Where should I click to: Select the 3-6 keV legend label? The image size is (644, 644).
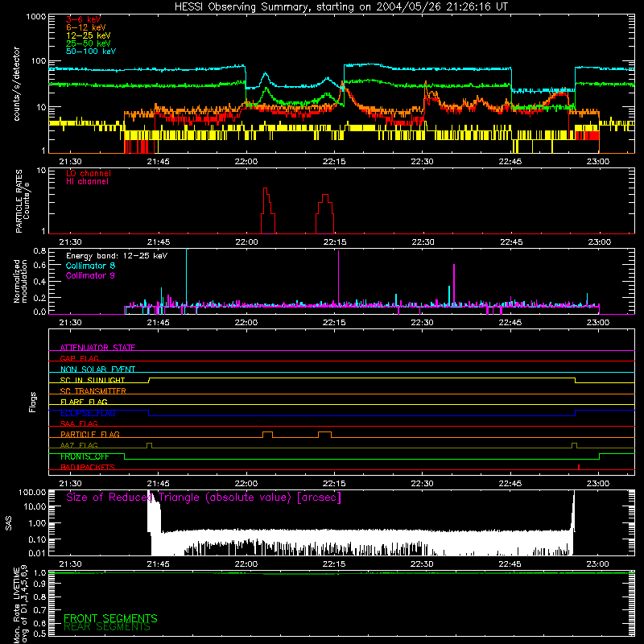(83, 19)
